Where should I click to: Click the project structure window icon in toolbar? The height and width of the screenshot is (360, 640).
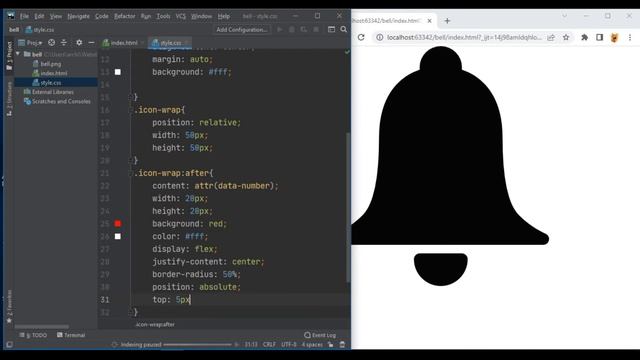pyautogui.click(x=331, y=29)
